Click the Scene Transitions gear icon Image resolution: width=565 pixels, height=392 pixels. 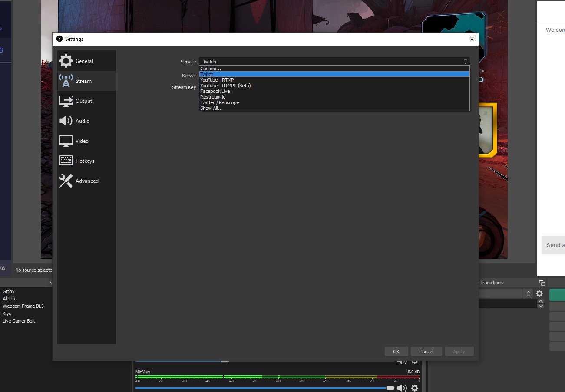coord(539,293)
